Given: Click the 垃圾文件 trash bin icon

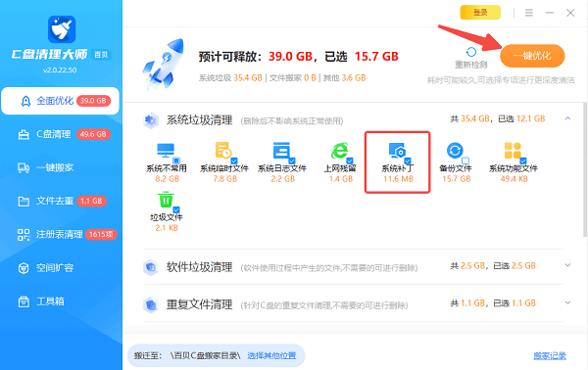Looking at the screenshot, I should tap(166, 200).
